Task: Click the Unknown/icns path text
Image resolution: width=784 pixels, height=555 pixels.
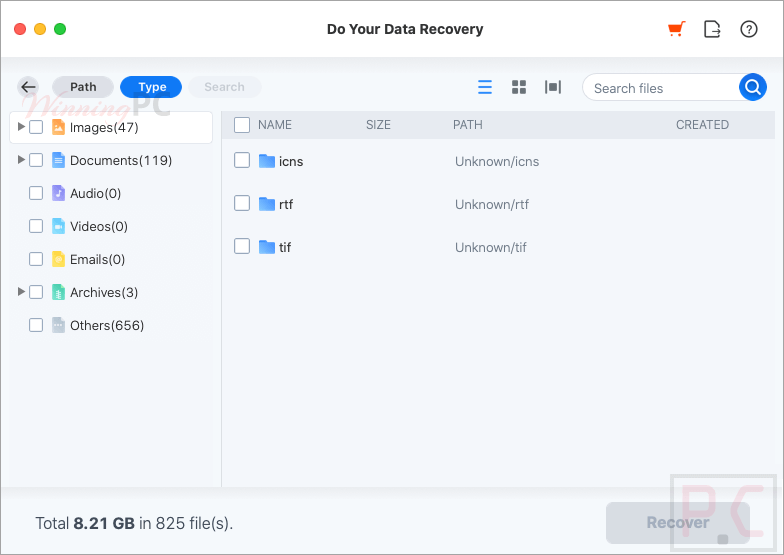Action: (x=497, y=162)
